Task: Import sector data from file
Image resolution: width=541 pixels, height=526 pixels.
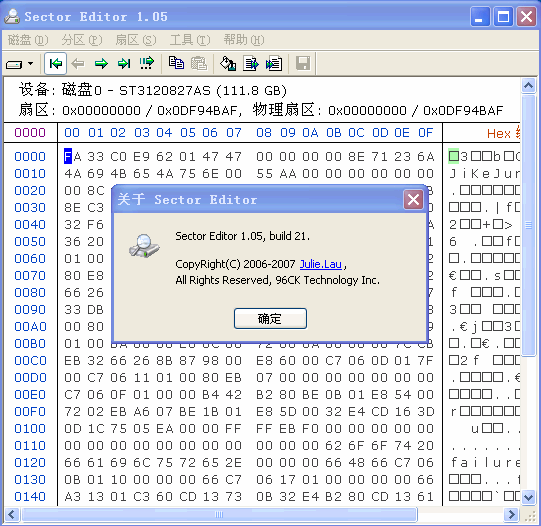Action: [274, 63]
